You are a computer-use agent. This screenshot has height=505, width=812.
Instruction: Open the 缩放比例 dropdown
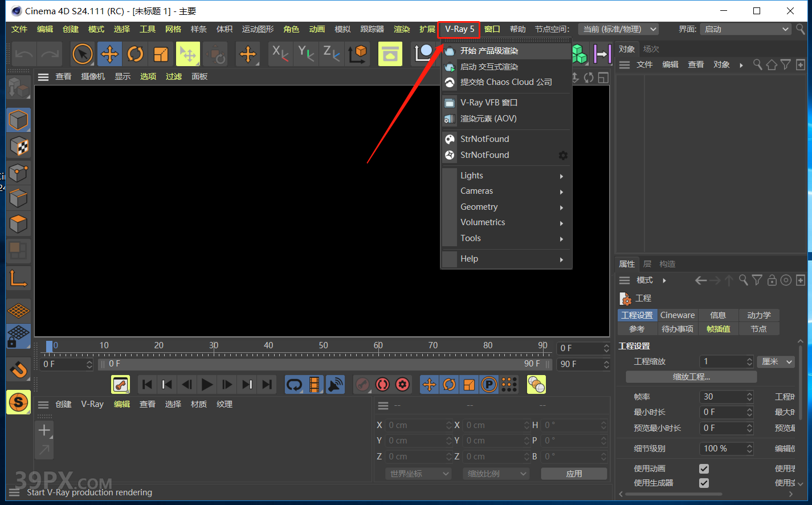pyautogui.click(x=496, y=474)
